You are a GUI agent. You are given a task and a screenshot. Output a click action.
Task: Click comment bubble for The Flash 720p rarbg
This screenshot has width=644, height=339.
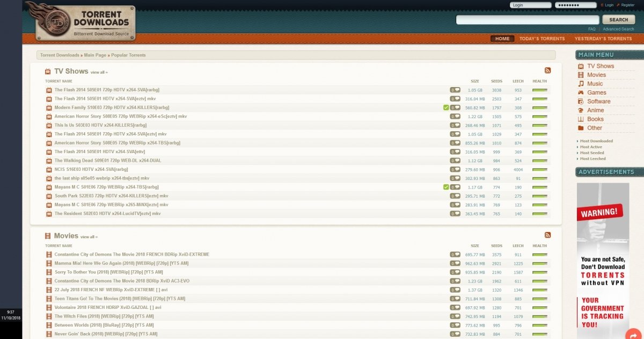click(455, 90)
